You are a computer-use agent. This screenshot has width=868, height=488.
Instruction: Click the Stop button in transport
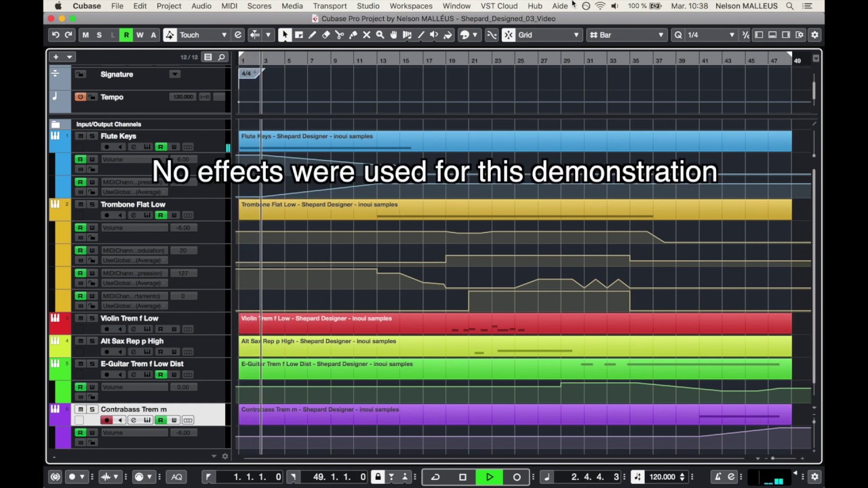click(462, 477)
